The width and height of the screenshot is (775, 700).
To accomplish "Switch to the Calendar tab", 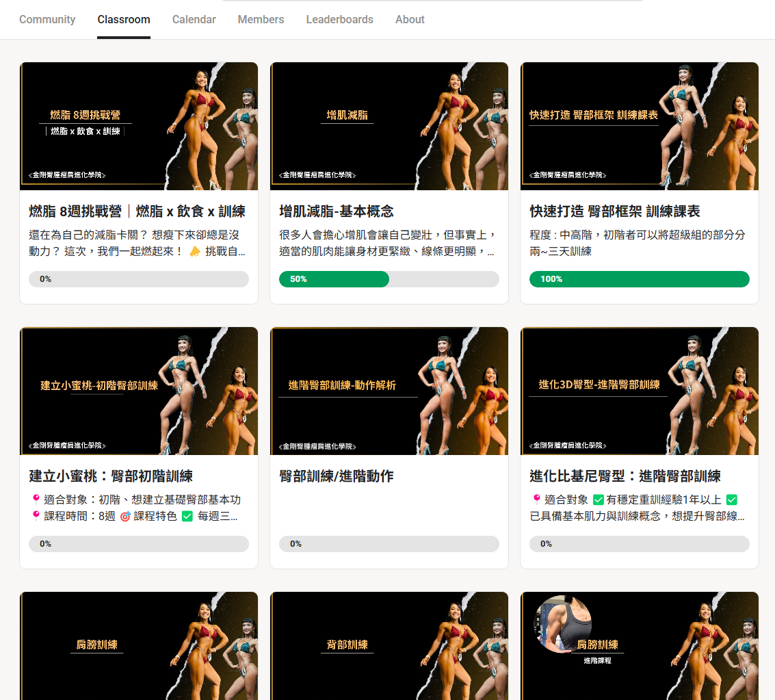I will pos(194,19).
